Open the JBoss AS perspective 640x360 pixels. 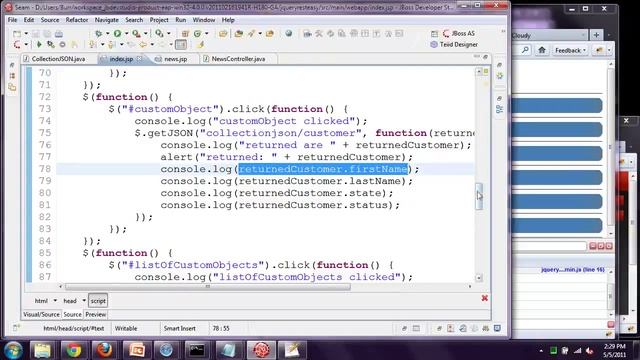click(x=459, y=33)
